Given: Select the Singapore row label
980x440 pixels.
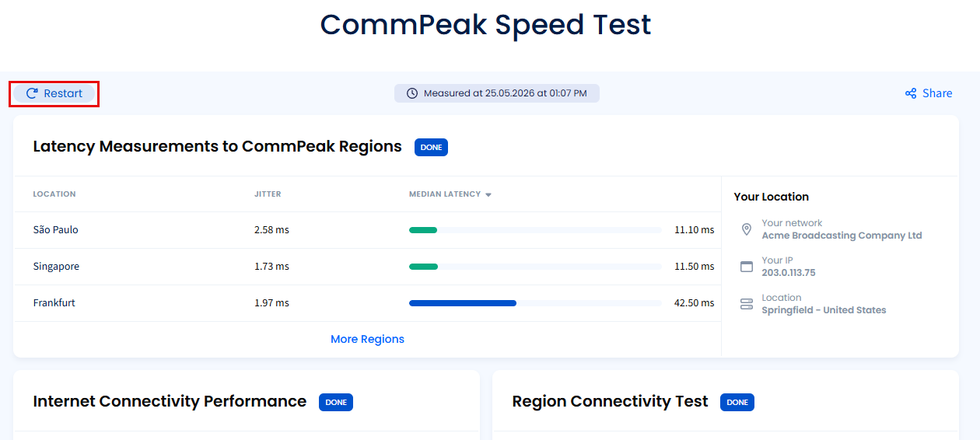Looking at the screenshot, I should pos(56,267).
